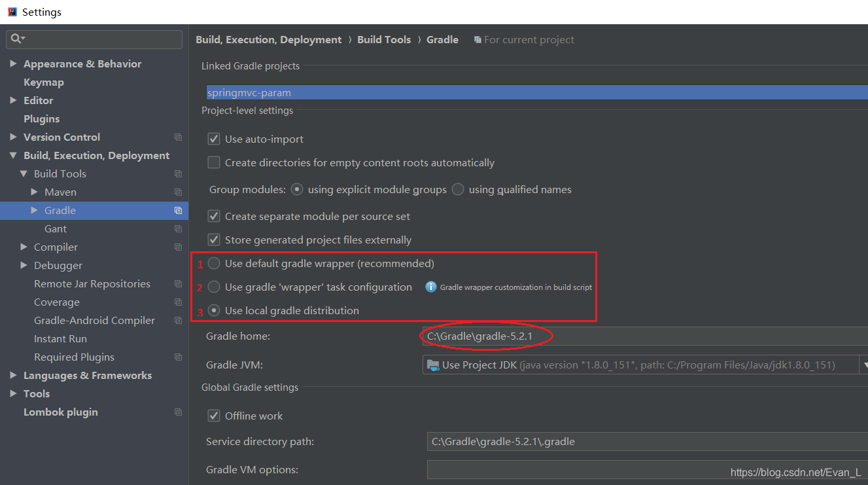This screenshot has width=868, height=485.
Task: Open Required Plugins settings page
Action: coord(74,357)
